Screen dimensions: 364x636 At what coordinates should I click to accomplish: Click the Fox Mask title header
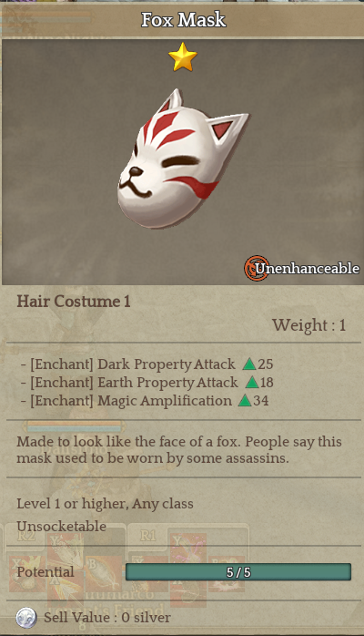183,20
